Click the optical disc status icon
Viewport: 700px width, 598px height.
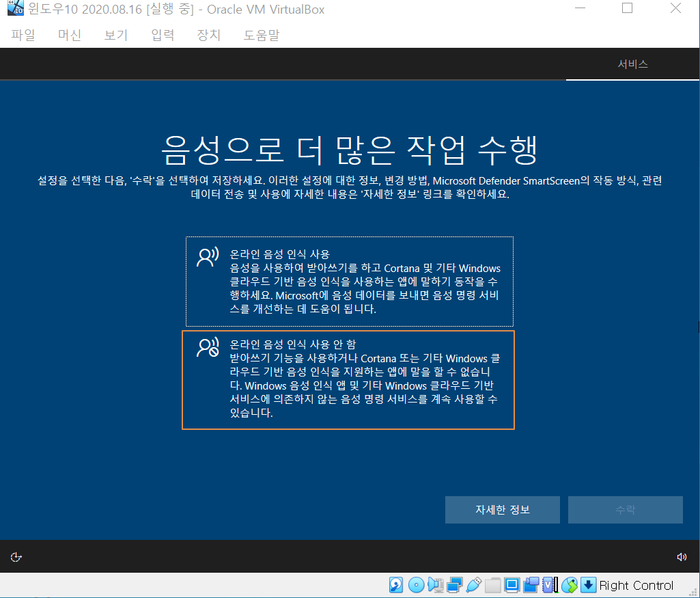(x=416, y=585)
